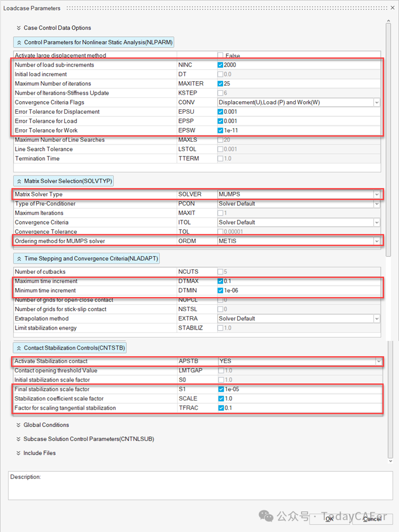Viewport: 399px width, 532px height.
Task: Open the Matrix Solver Type MUMPS dropdown
Action: pyautogui.click(x=298, y=194)
